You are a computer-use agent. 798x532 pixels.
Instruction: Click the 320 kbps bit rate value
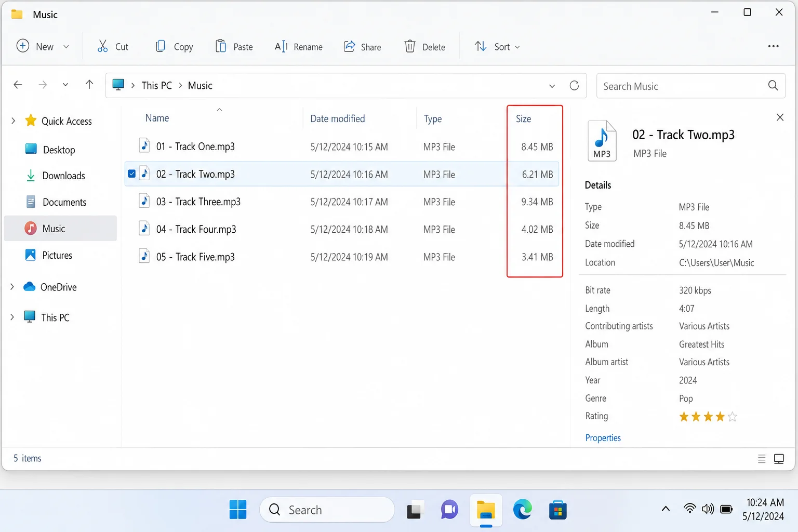(x=695, y=290)
